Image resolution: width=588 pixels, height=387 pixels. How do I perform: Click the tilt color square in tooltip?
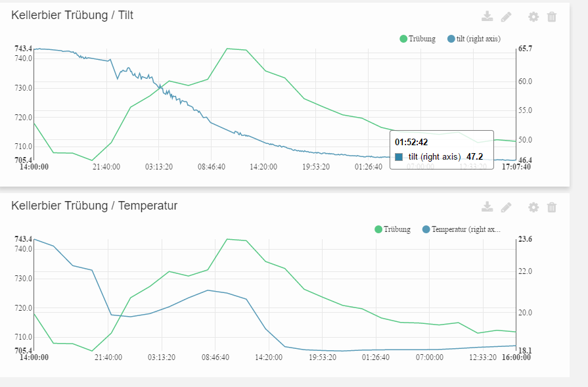pos(399,157)
